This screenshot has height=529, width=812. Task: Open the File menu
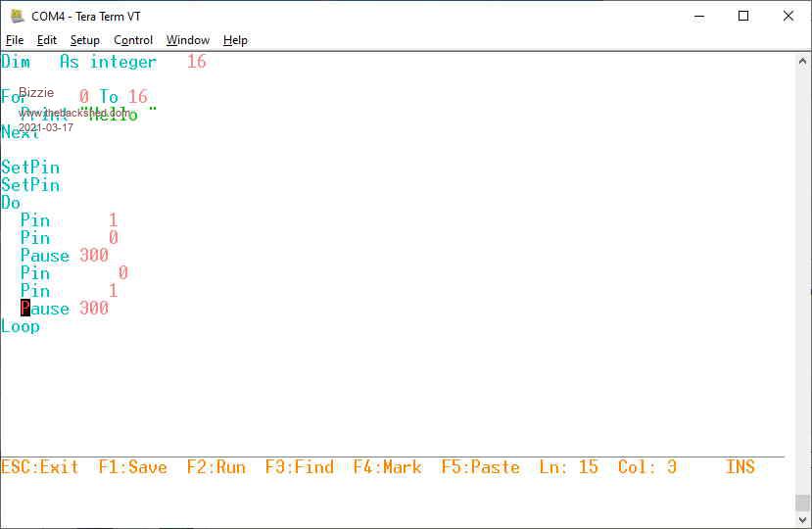tap(15, 40)
